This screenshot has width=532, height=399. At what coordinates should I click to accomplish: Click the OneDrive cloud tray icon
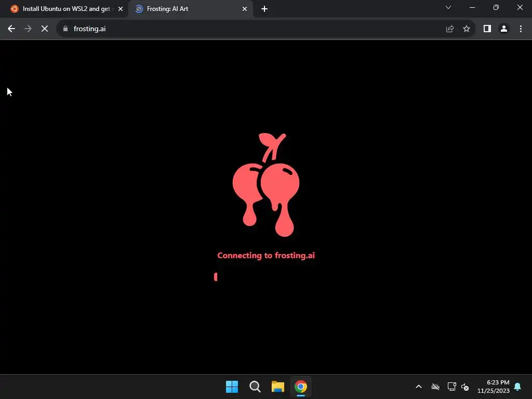[x=435, y=387]
